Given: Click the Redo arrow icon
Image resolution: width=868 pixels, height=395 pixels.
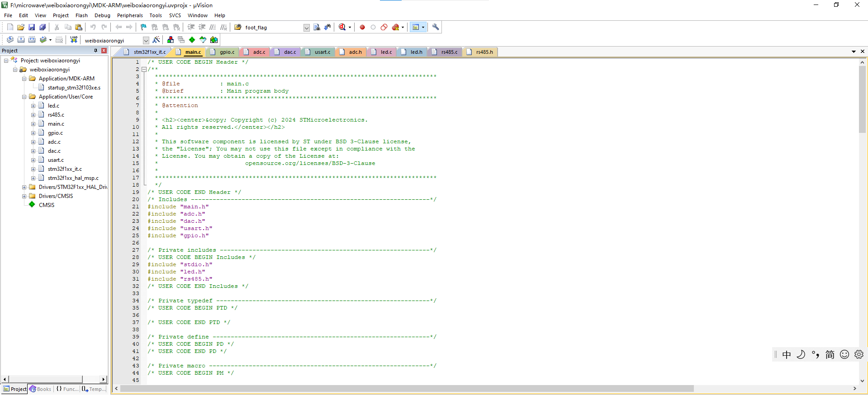Looking at the screenshot, I should 104,27.
